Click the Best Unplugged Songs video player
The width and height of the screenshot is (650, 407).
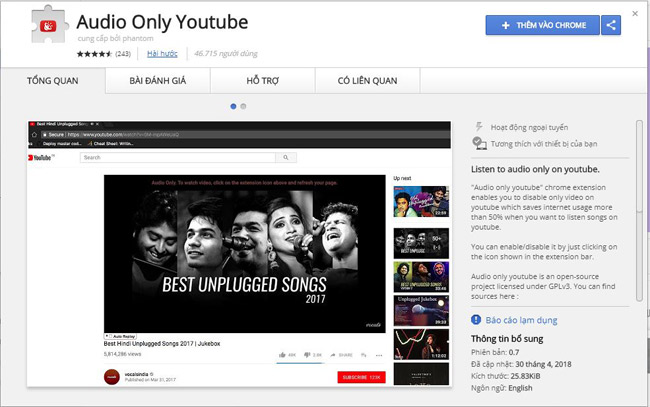tap(245, 254)
